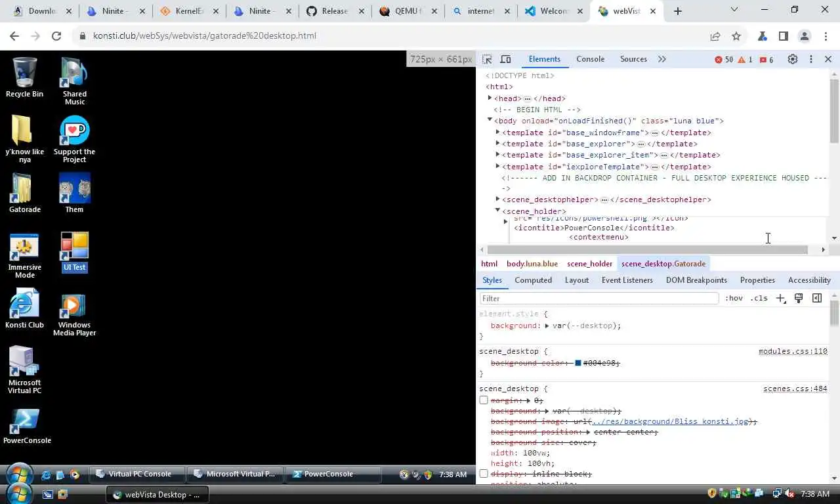Open Support the Project shortcut
Screen dimensions: 840x504
coord(74,139)
